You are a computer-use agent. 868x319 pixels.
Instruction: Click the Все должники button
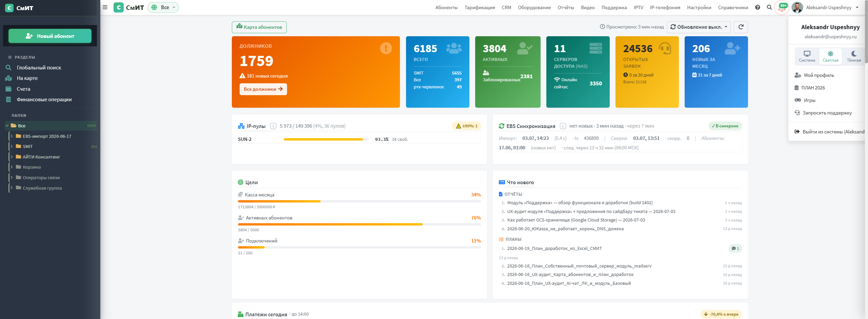[263, 89]
